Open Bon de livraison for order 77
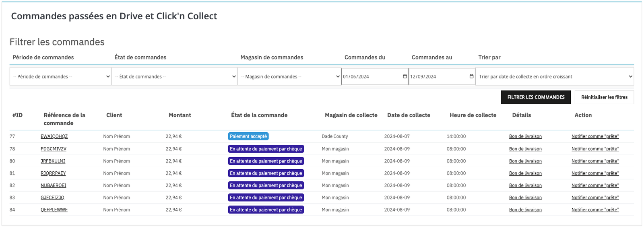The image size is (644, 228). click(525, 136)
